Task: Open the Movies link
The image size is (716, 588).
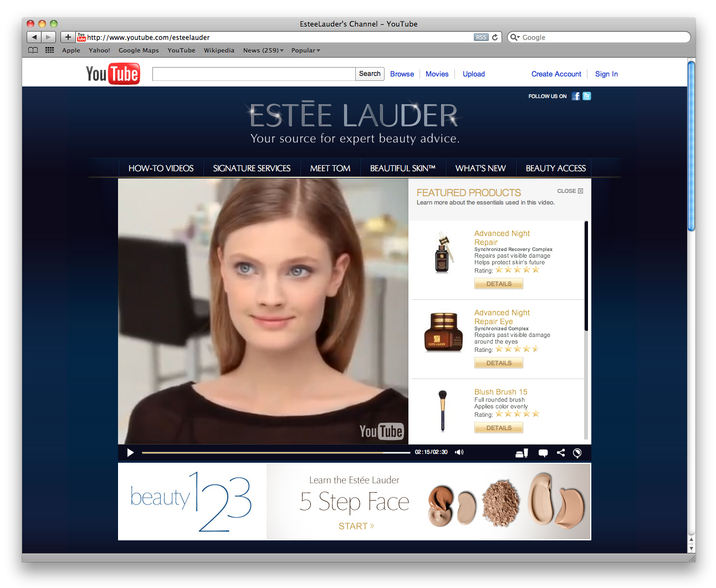Action: point(437,74)
